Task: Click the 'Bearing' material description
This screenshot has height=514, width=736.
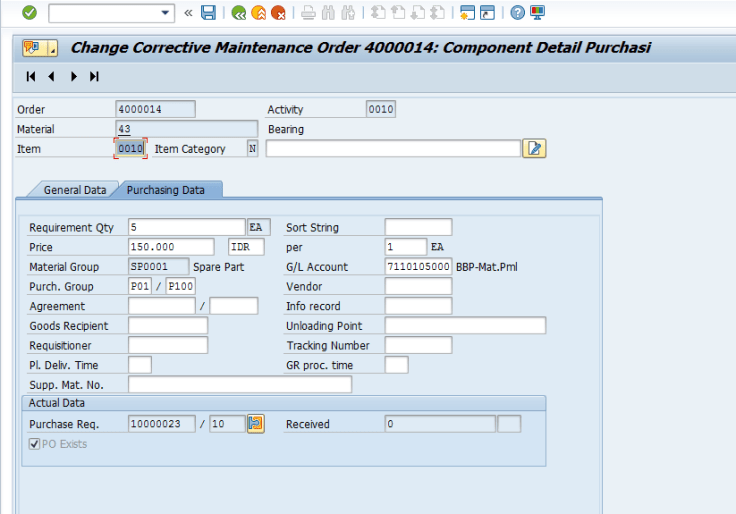Action: coord(286,130)
